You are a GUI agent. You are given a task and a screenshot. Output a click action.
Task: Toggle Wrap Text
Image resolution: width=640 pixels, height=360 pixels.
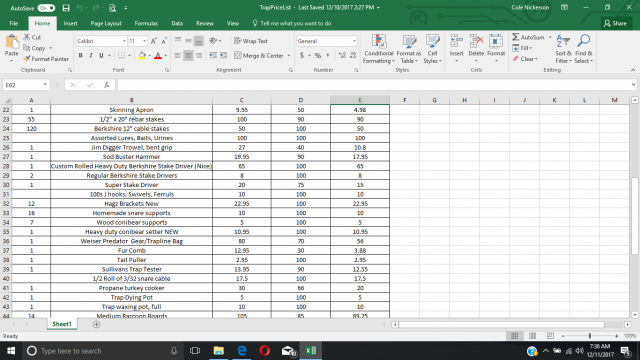(251, 41)
